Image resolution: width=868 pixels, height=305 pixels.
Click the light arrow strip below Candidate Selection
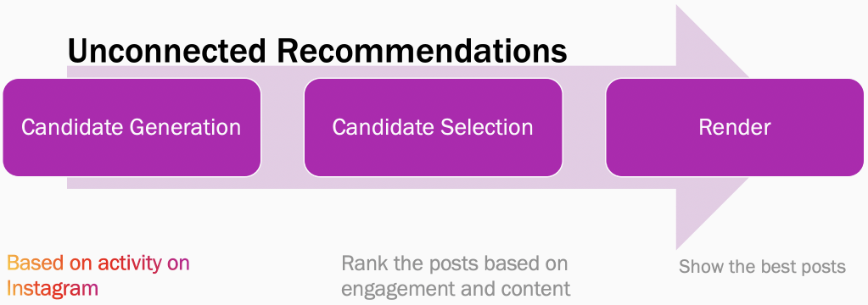tap(433, 183)
